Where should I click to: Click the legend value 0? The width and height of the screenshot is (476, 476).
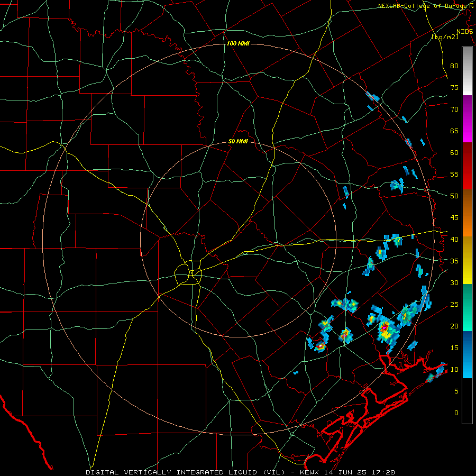click(x=456, y=413)
